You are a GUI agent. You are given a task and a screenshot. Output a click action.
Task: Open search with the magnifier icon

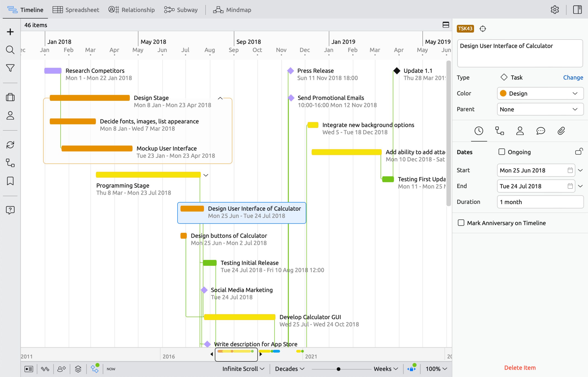point(10,50)
